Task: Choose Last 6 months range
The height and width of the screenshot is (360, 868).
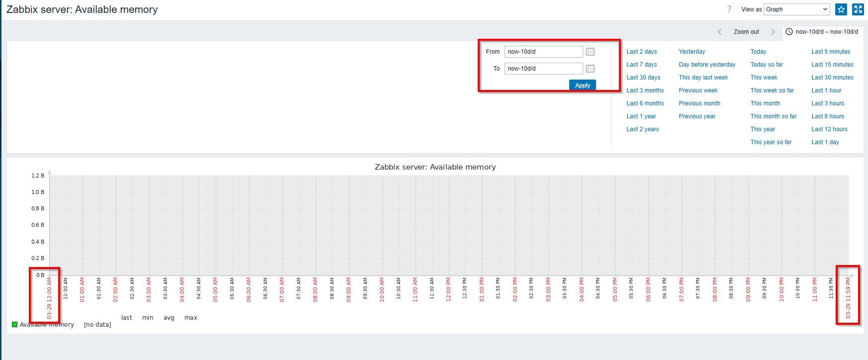Action: 645,103
